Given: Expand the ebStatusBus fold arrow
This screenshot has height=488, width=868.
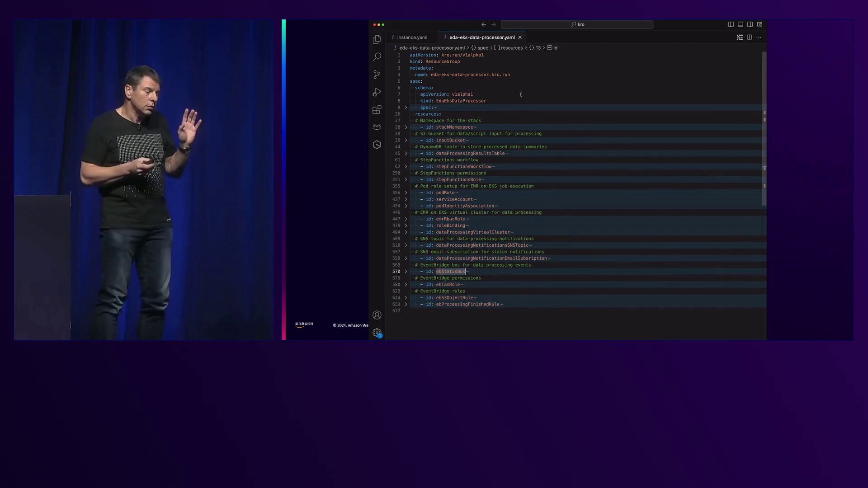Looking at the screenshot, I should (x=406, y=272).
